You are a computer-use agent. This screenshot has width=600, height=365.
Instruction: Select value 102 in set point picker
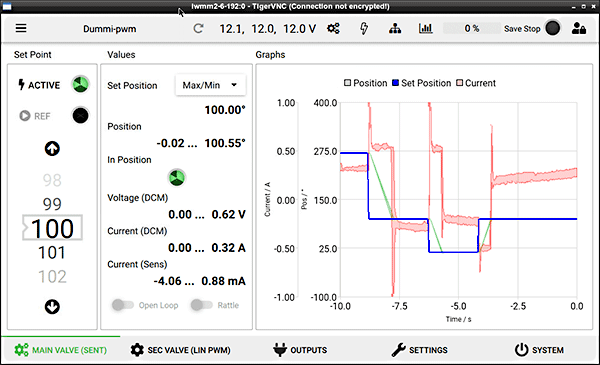pos(52,277)
